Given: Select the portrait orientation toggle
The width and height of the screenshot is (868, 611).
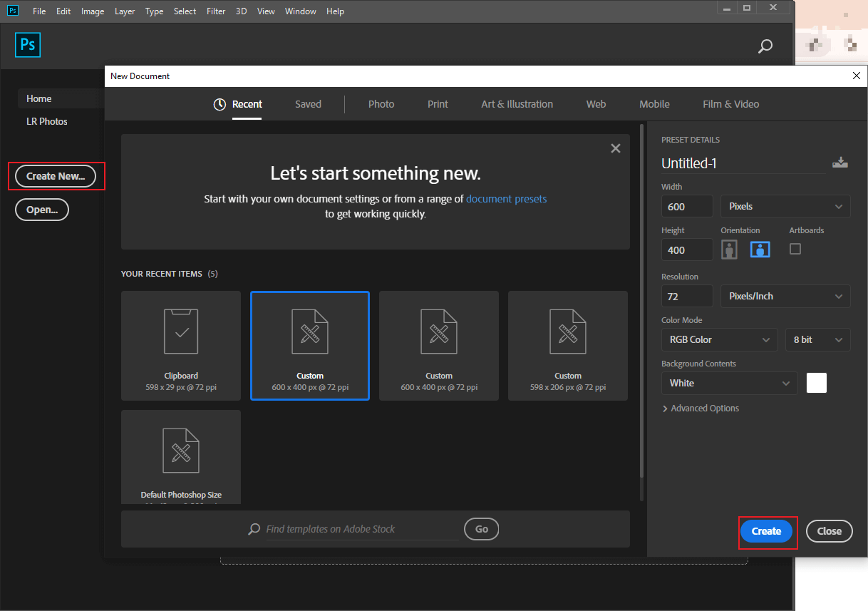Looking at the screenshot, I should (729, 249).
